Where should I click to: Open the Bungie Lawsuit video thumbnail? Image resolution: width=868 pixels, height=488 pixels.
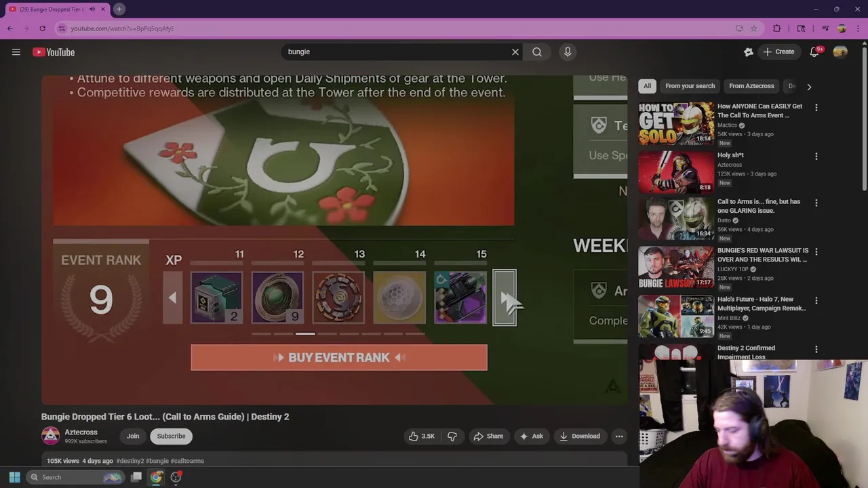tap(676, 268)
